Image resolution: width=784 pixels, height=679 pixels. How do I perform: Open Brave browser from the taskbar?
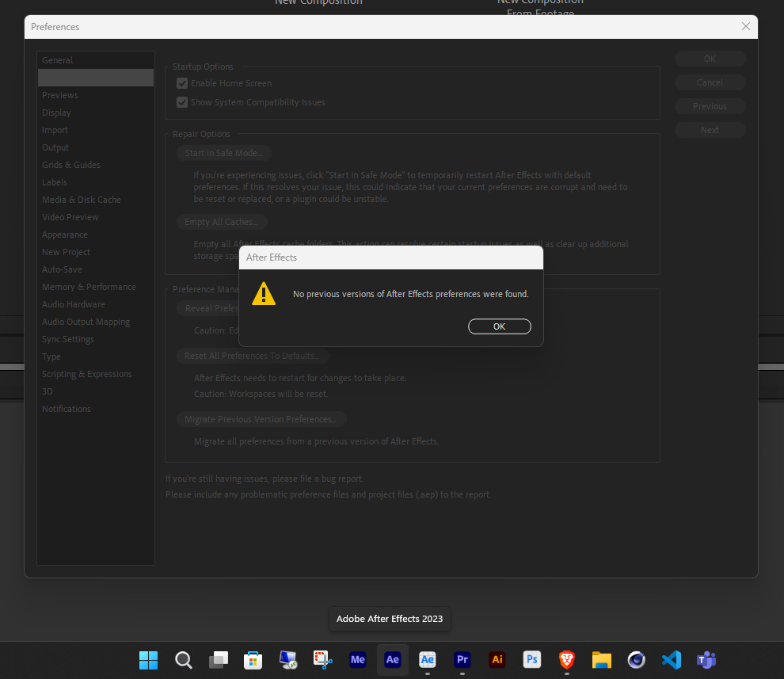pyautogui.click(x=566, y=659)
